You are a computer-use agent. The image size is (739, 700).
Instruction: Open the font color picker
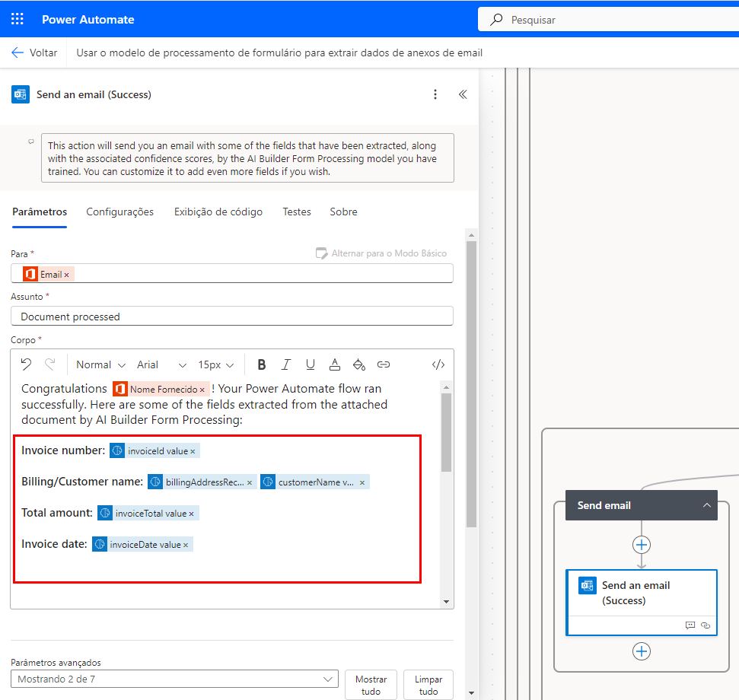coord(335,364)
